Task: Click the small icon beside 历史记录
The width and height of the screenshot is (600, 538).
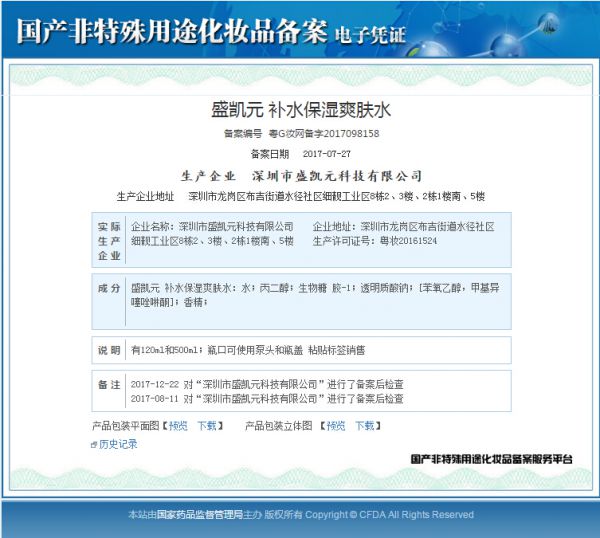Action: point(94,445)
